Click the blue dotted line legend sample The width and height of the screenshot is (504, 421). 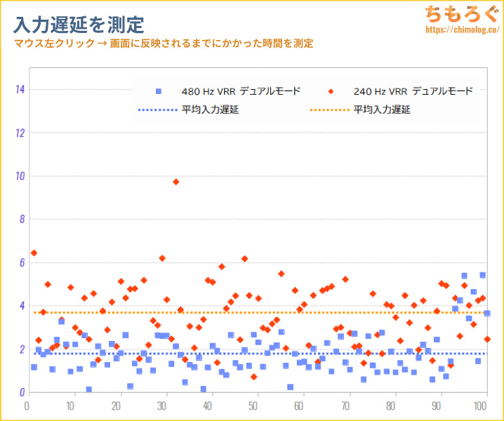coord(157,109)
